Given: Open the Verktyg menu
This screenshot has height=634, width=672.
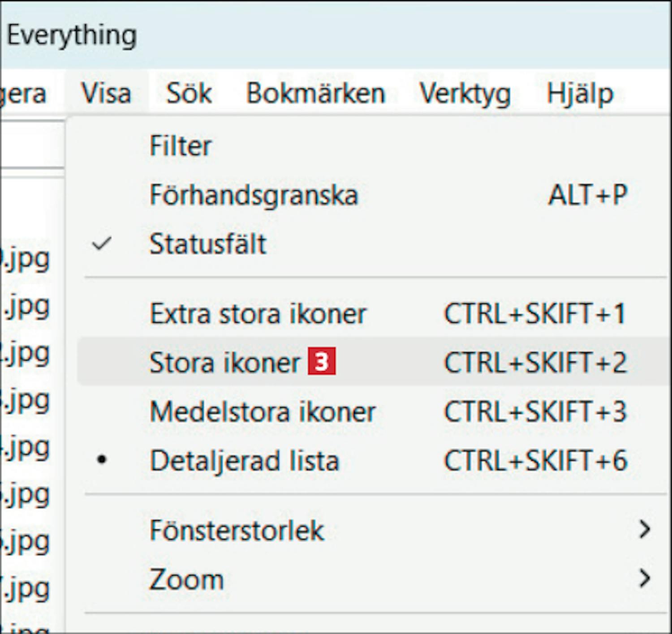Looking at the screenshot, I should (465, 94).
